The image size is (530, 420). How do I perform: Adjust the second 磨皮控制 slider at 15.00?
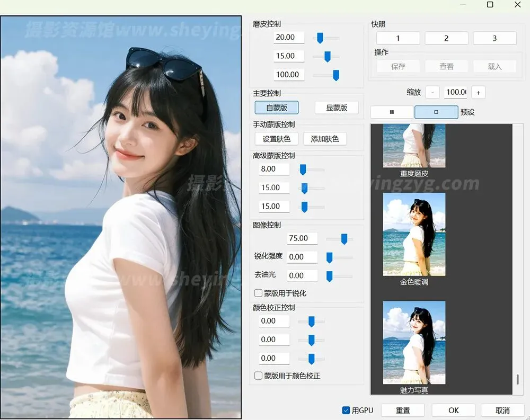pyautogui.click(x=327, y=57)
